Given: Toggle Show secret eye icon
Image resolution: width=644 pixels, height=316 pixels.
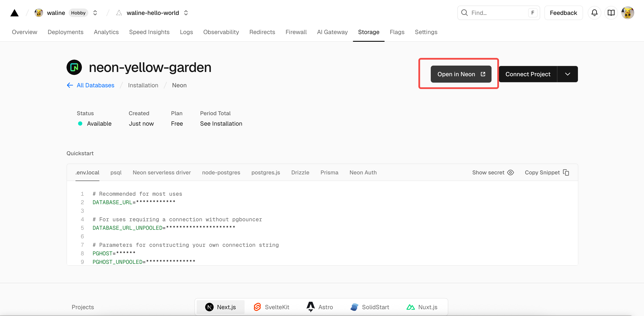Looking at the screenshot, I should (510, 172).
